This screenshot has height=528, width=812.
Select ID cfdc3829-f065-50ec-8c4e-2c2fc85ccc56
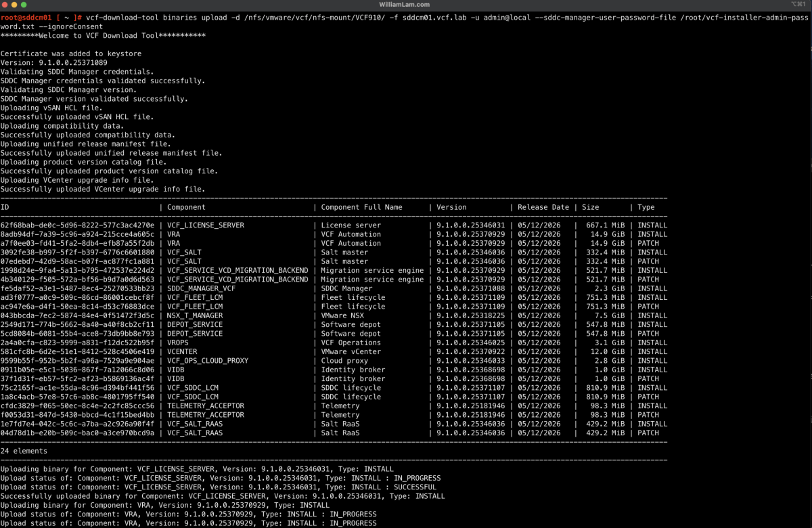pyautogui.click(x=77, y=405)
